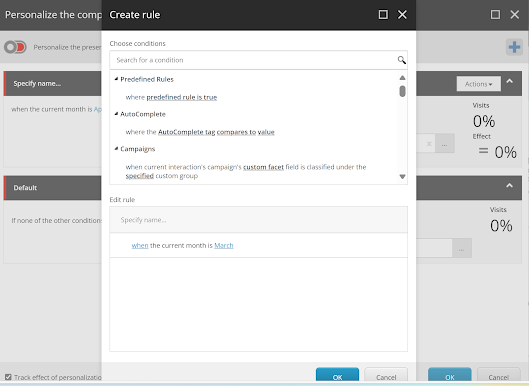Open the Actions dropdown in background window
Screen dimensions: 529x386
478,84
